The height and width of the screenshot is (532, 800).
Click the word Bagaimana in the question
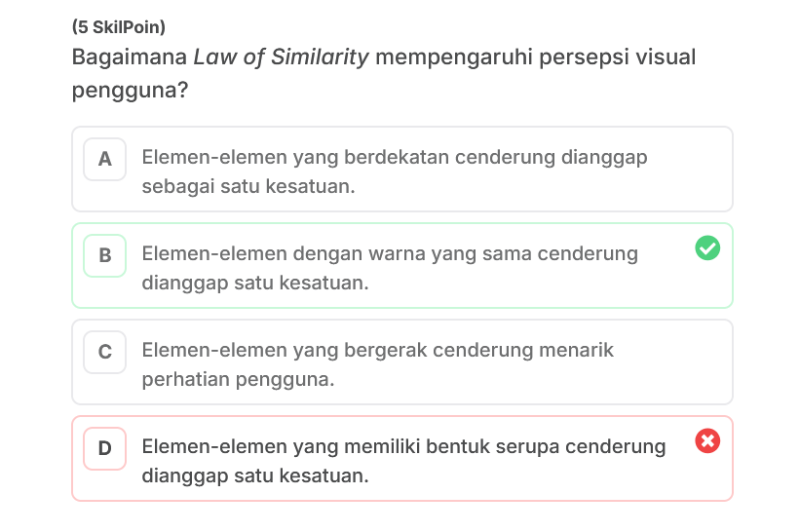129,57
